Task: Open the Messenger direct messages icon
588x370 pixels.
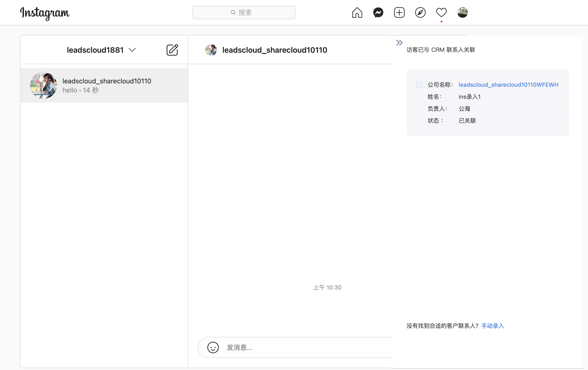Action: 378,12
